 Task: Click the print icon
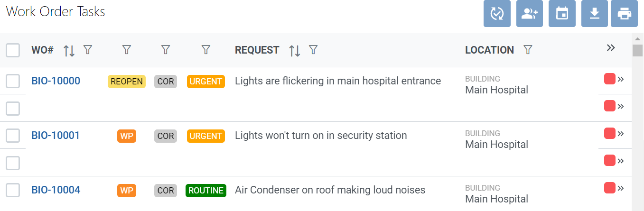click(625, 14)
